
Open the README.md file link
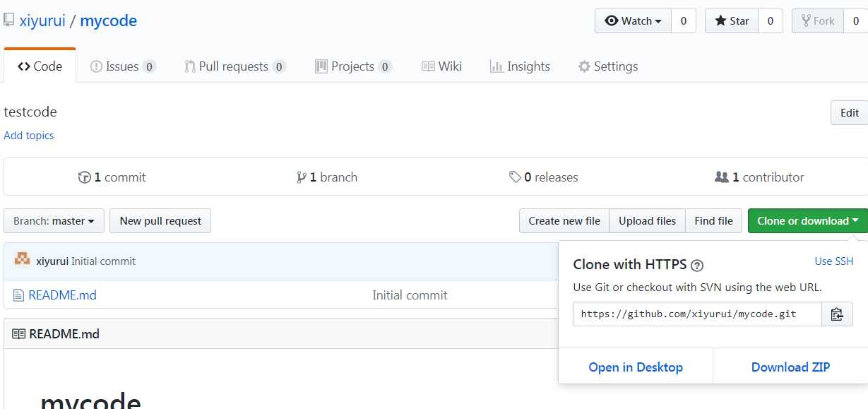tap(62, 295)
